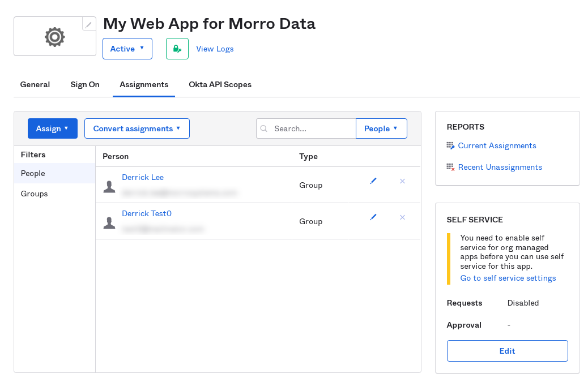Click the gear app logo image
The image size is (588, 382).
tap(55, 37)
